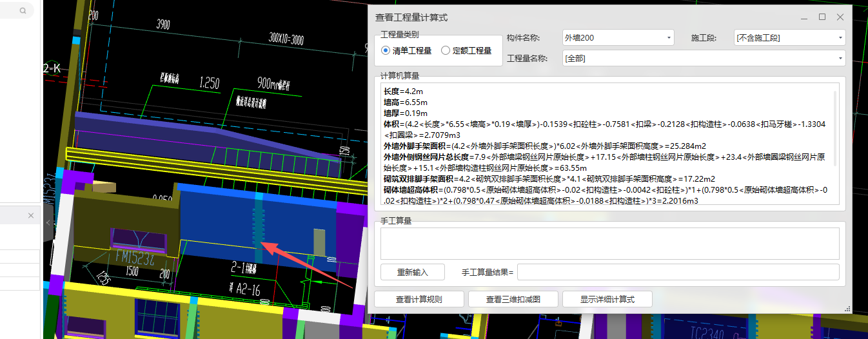Image resolution: width=868 pixels, height=339 pixels.
Task: Focus the 手工算量 text area
Action: click(609, 244)
